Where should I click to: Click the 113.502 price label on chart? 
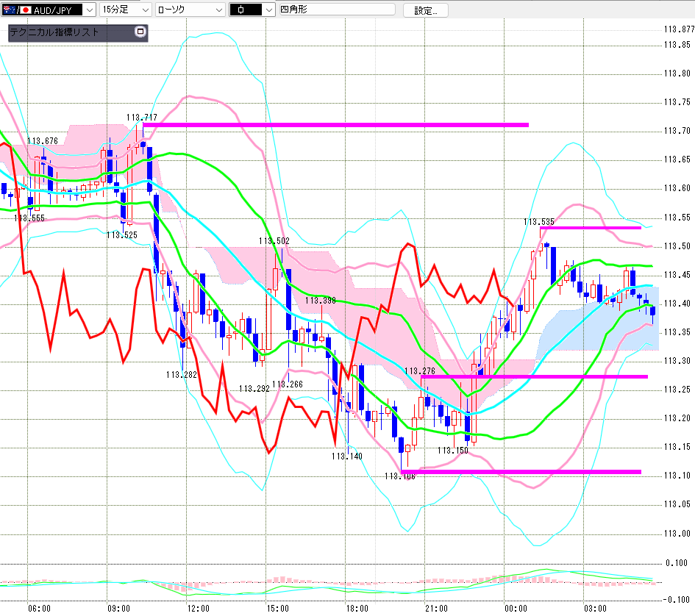(x=274, y=240)
